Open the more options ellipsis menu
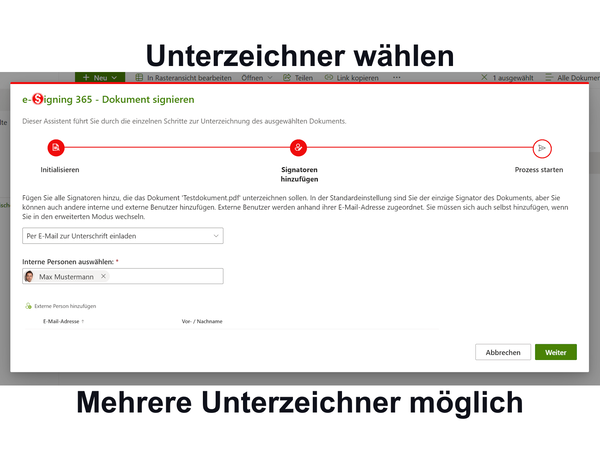Image resolution: width=600 pixels, height=450 pixels. (x=397, y=77)
